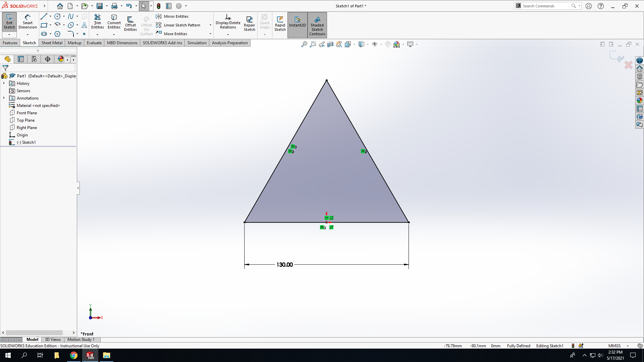Switch to the Sheet Metal tab
Screen dimensions: 644x362
point(52,43)
